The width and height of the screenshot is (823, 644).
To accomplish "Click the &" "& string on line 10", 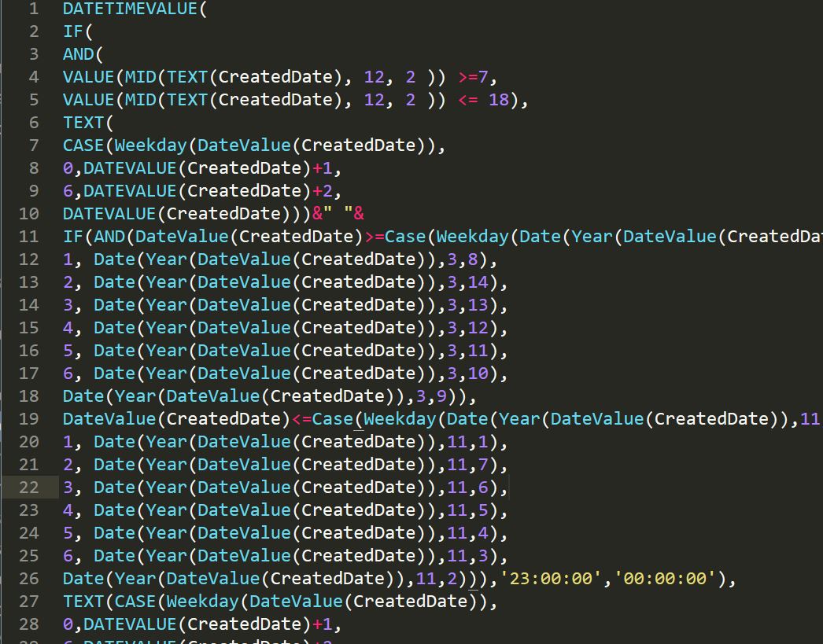I will 338,214.
